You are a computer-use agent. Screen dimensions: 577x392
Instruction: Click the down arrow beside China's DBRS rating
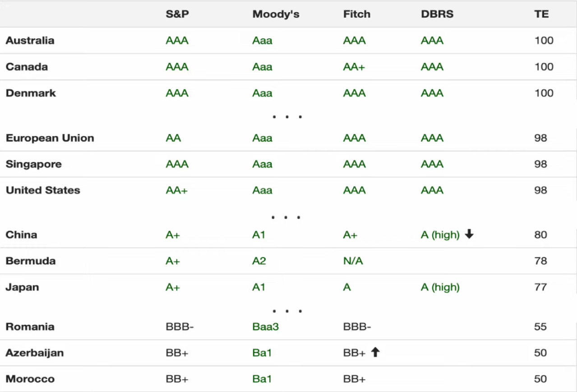(469, 235)
